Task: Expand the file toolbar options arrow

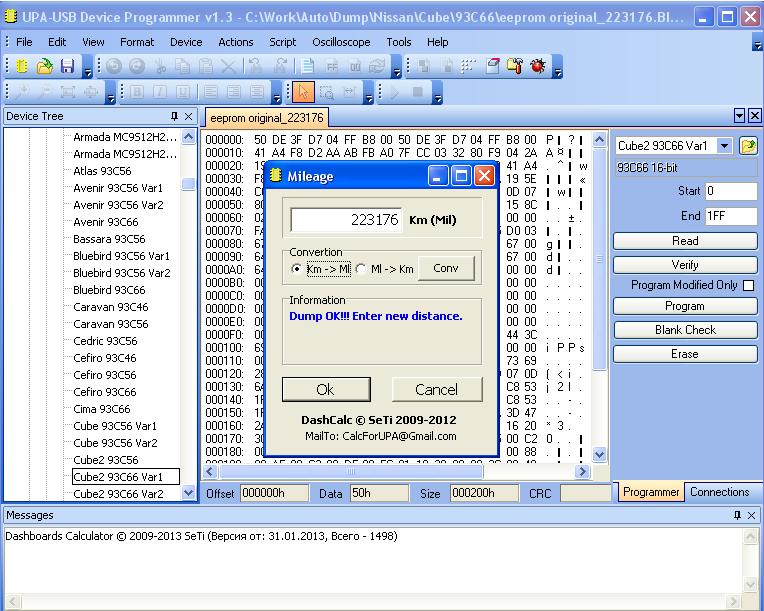Action: 88,69
